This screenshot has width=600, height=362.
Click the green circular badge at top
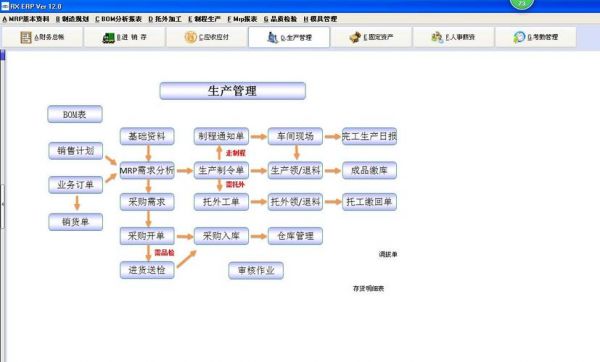(x=522, y=4)
